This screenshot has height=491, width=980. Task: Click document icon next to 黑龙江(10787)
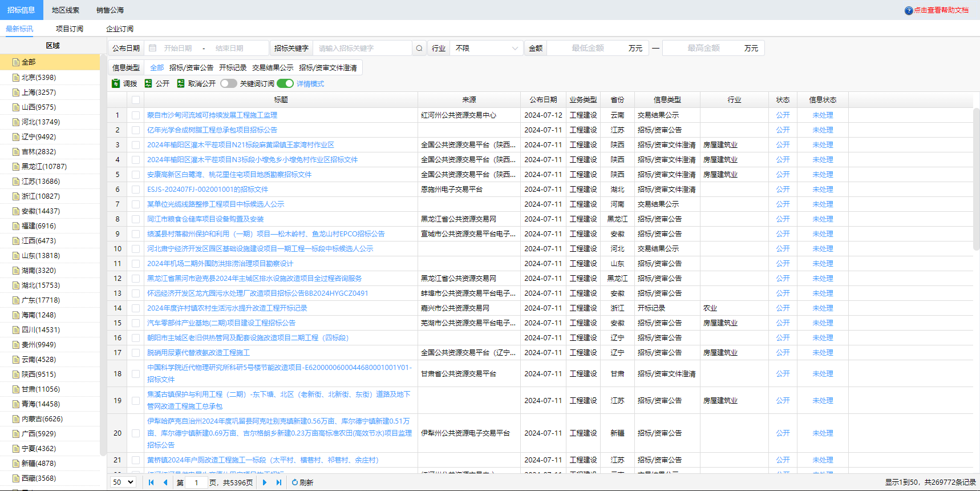pyautogui.click(x=16, y=166)
